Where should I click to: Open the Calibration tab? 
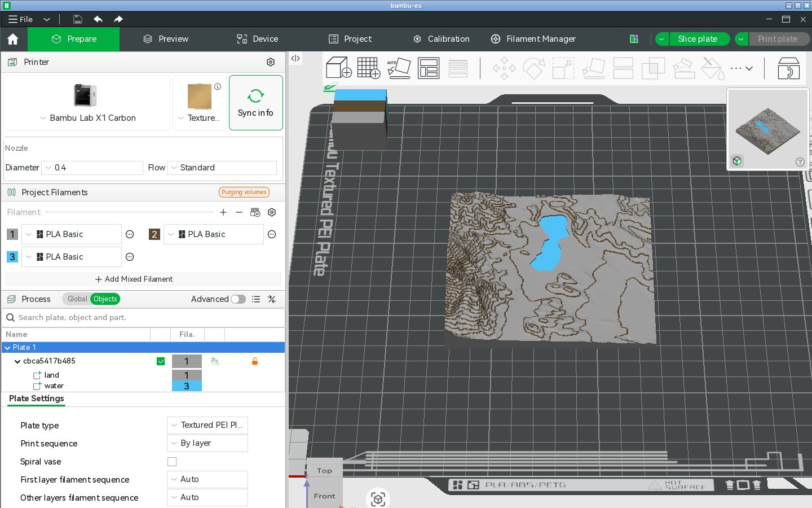coord(441,39)
